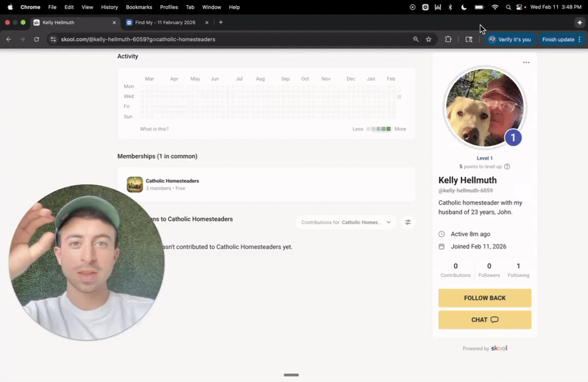Open macOS Spotlight search icon

(508, 7)
